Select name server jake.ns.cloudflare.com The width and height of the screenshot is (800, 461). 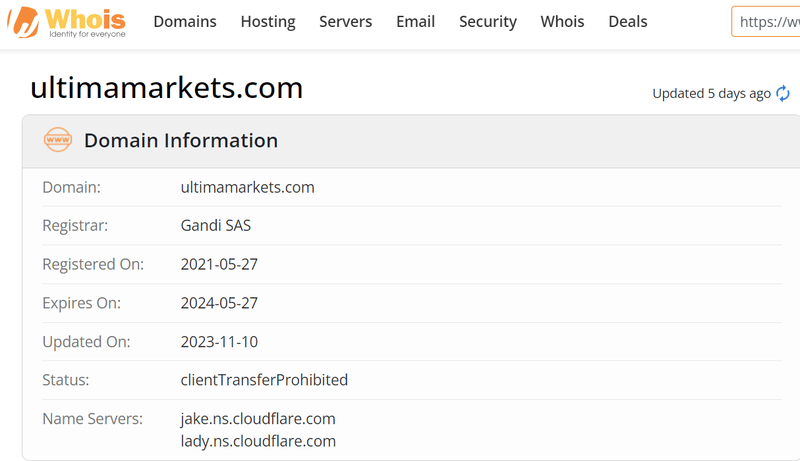pyautogui.click(x=258, y=419)
